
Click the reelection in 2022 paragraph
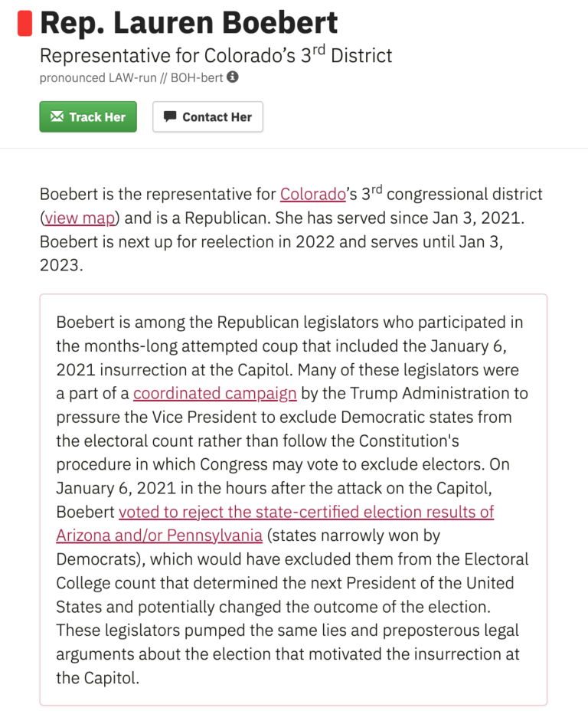pos(291,230)
